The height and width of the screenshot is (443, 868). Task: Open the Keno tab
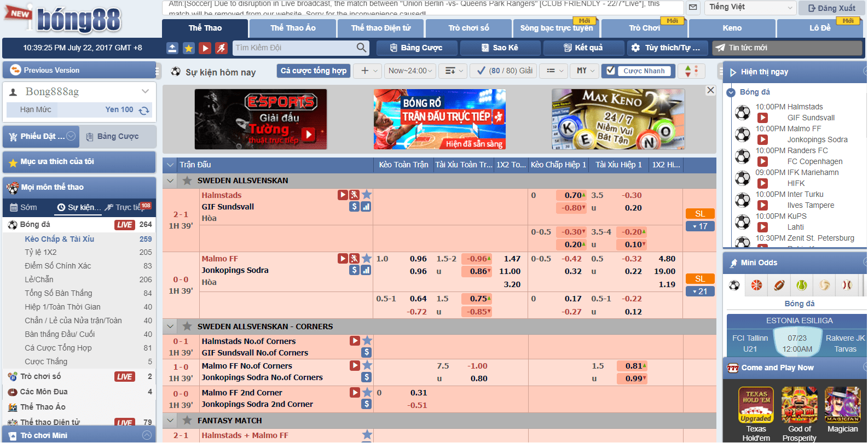point(732,28)
